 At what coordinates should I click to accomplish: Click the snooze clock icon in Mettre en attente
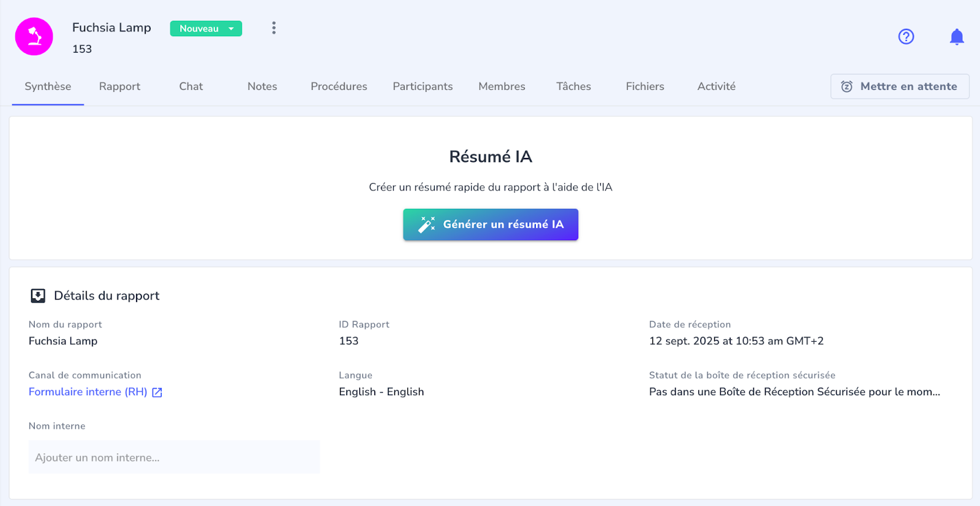pyautogui.click(x=846, y=86)
